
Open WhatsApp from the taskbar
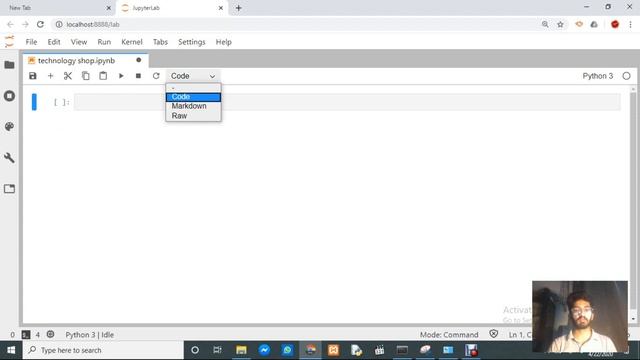click(287, 350)
